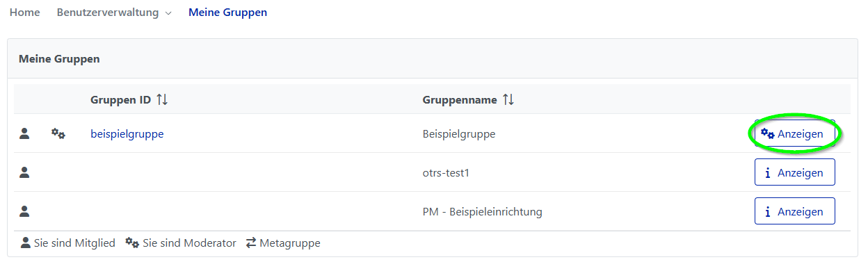Sort by Gruppen ID arrows icon
The image size is (868, 262).
click(x=162, y=99)
